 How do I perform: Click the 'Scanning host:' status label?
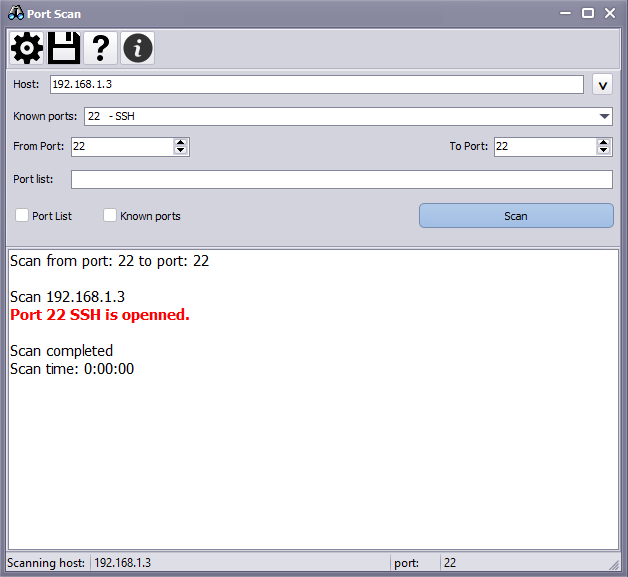(46, 563)
